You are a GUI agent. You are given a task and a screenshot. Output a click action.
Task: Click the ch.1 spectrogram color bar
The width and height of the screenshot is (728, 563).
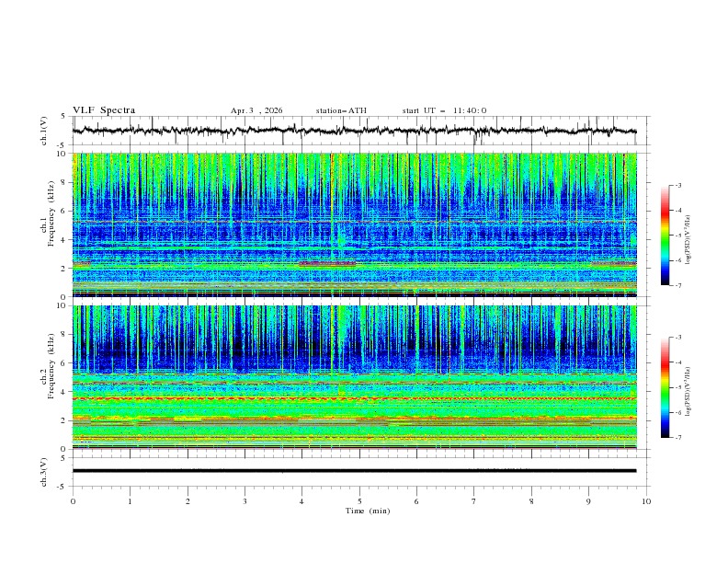click(x=665, y=235)
